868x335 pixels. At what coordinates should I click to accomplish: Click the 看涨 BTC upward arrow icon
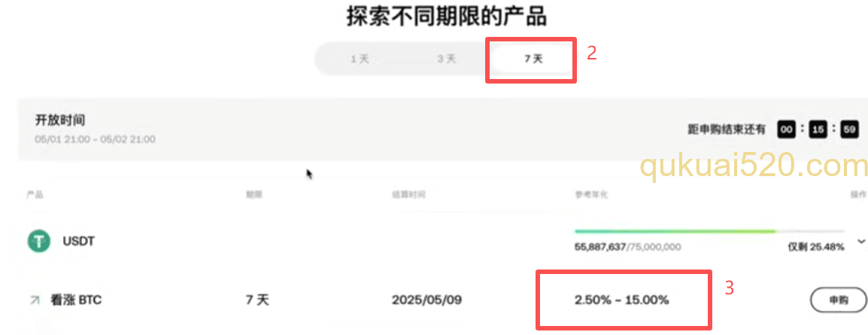(35, 300)
